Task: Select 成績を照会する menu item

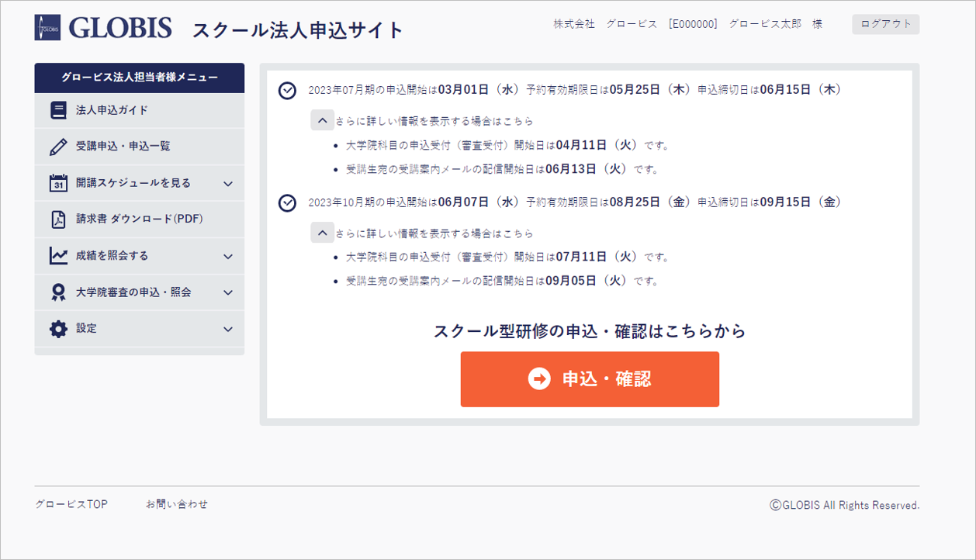Action: tap(140, 255)
